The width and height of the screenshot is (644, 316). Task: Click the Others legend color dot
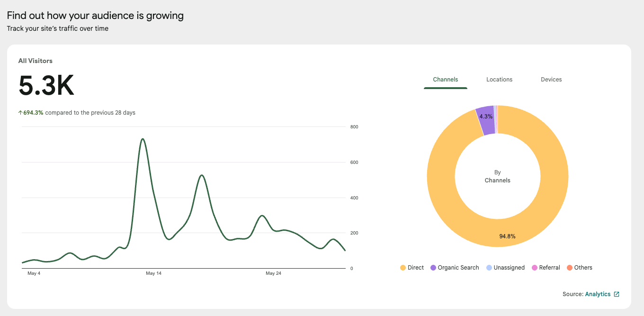point(570,268)
